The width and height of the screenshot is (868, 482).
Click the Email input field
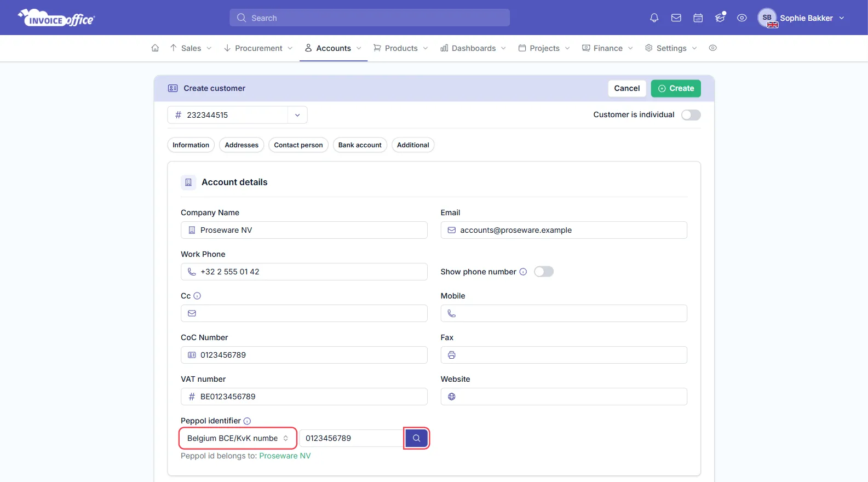pos(564,230)
